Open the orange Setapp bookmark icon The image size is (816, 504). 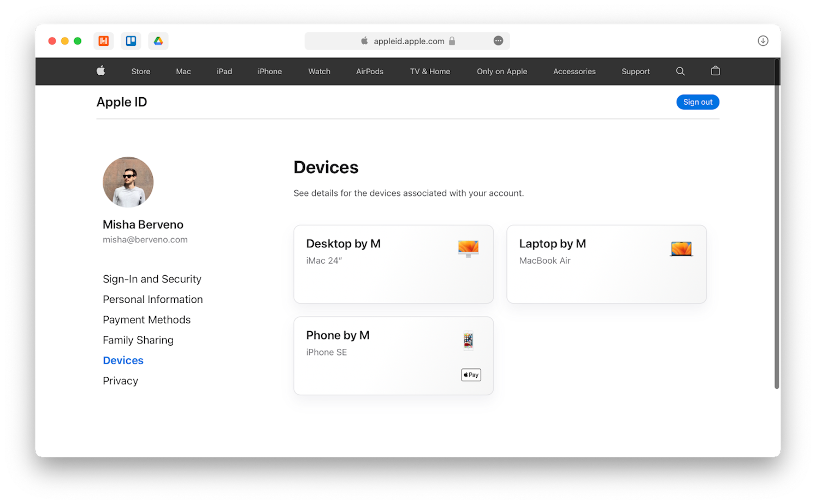tap(103, 40)
